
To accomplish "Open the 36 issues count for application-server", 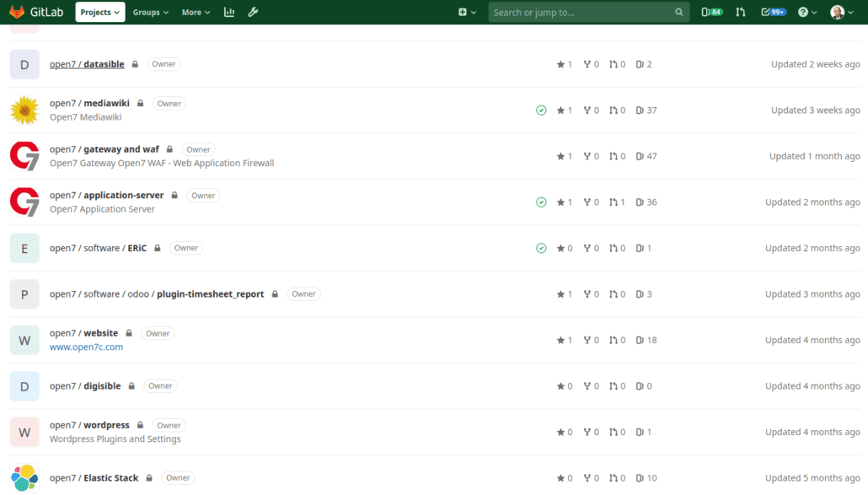I will coord(646,202).
